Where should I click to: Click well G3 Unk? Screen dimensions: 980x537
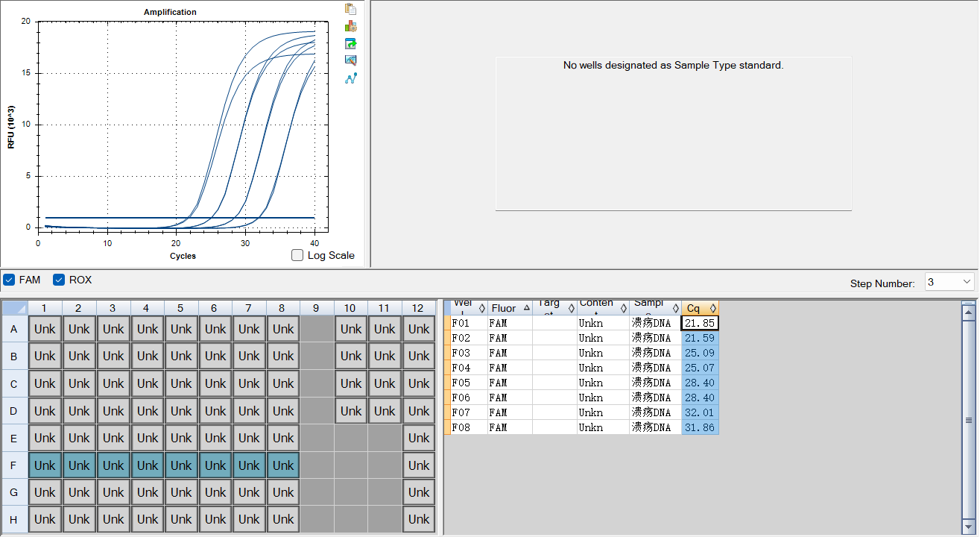[113, 492]
